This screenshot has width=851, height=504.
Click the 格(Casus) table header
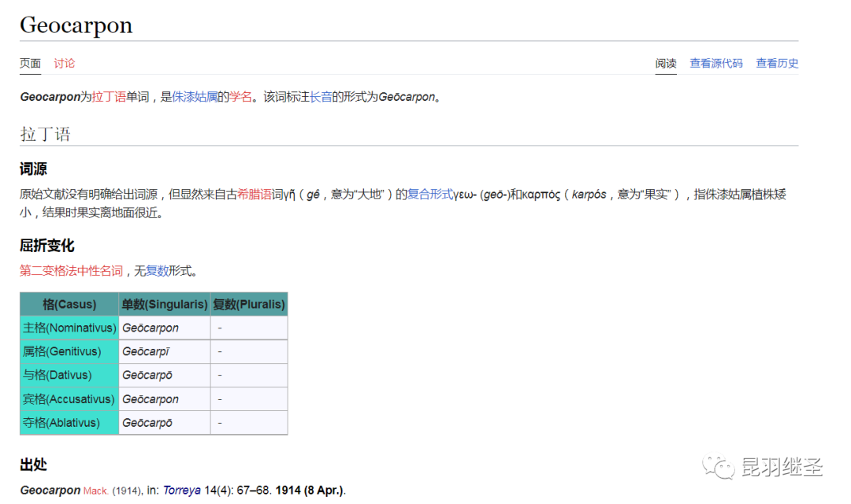(69, 304)
